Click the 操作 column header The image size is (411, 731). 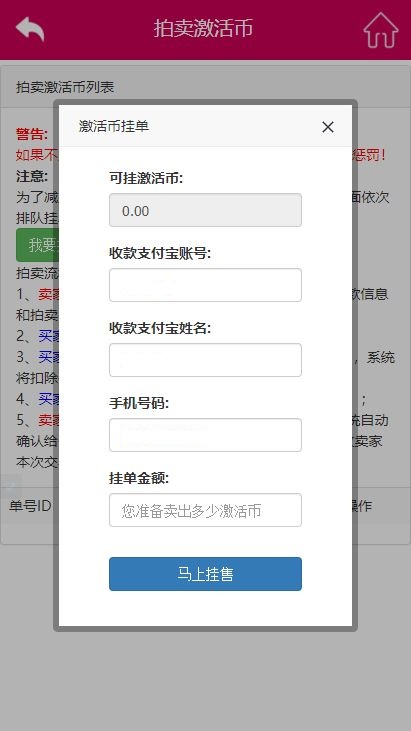tap(362, 506)
